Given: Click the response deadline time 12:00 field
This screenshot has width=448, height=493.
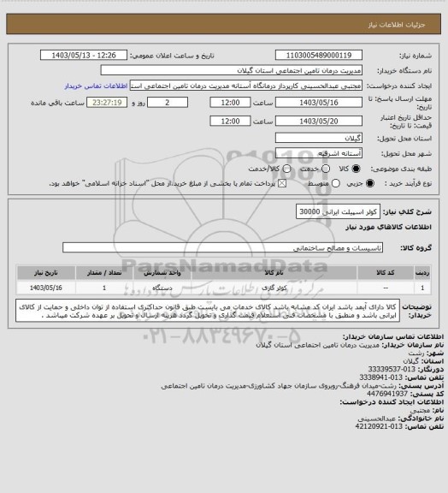Looking at the screenshot, I should (230, 103).
